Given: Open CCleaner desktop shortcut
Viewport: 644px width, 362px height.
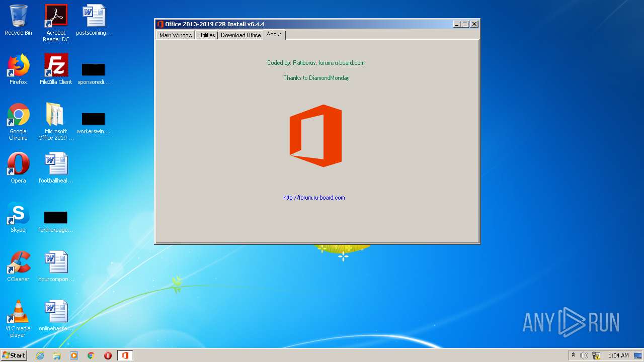Looking at the screenshot, I should pos(18,266).
